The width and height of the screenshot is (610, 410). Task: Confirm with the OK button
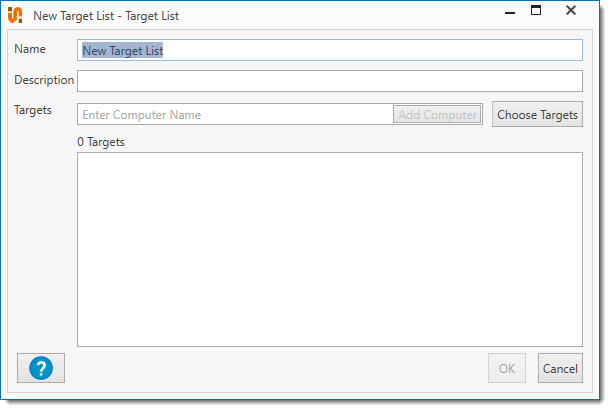click(x=507, y=368)
